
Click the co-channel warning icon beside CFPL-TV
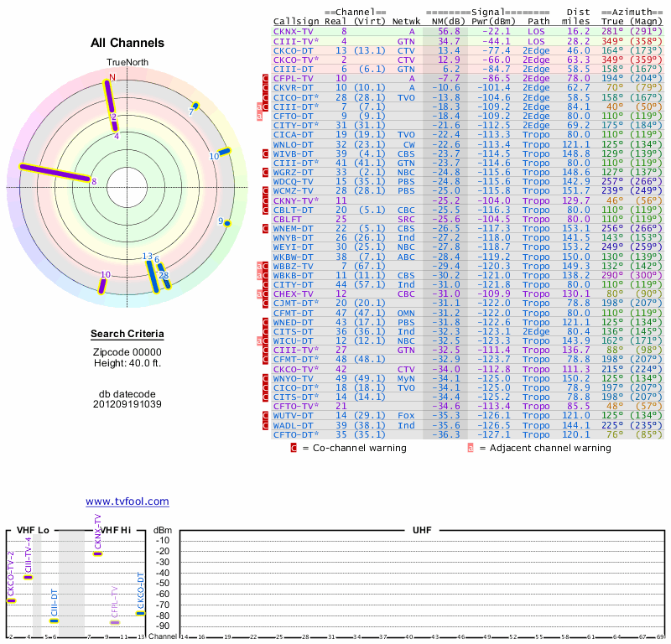[266, 78]
